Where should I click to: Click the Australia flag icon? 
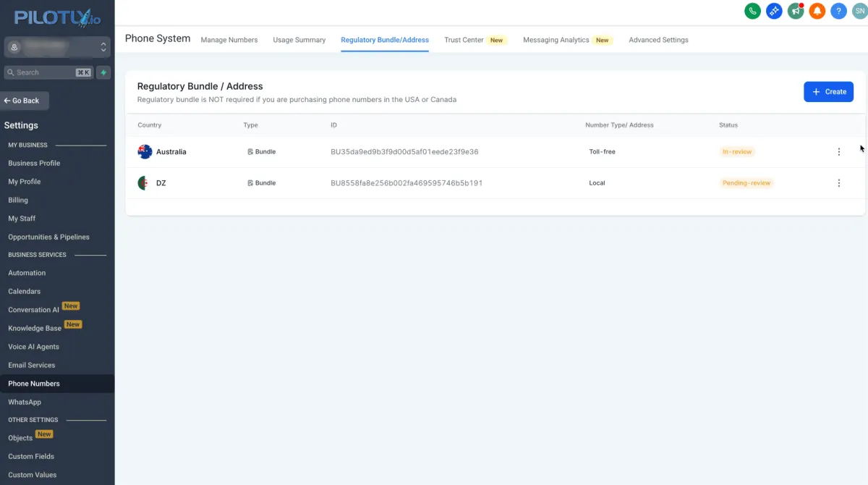point(145,152)
